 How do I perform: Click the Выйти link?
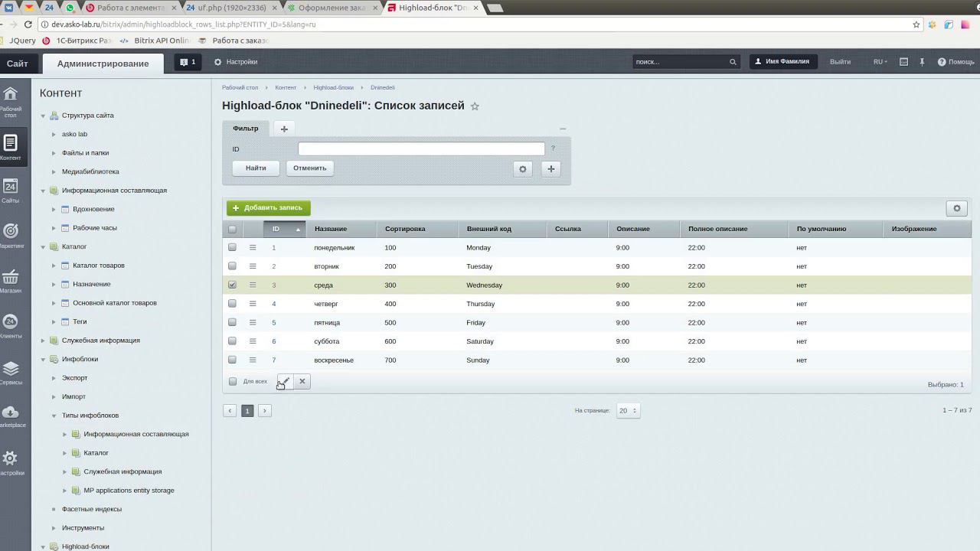point(840,62)
